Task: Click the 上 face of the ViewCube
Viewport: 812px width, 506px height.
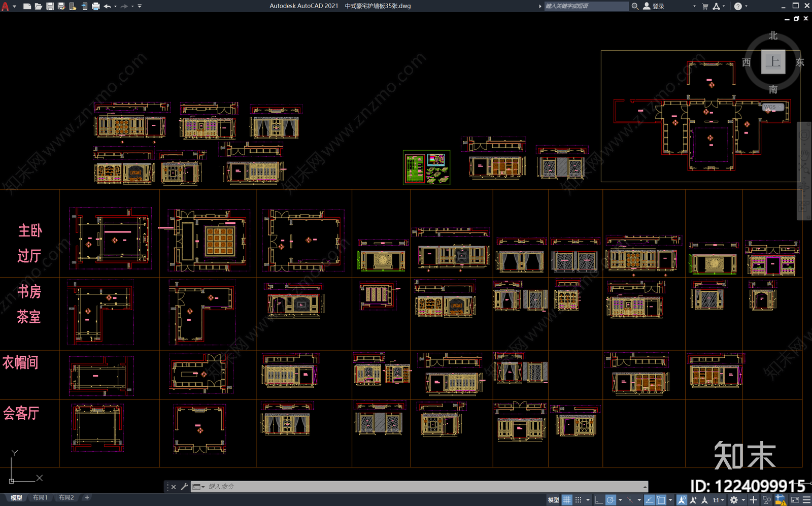Action: point(773,62)
